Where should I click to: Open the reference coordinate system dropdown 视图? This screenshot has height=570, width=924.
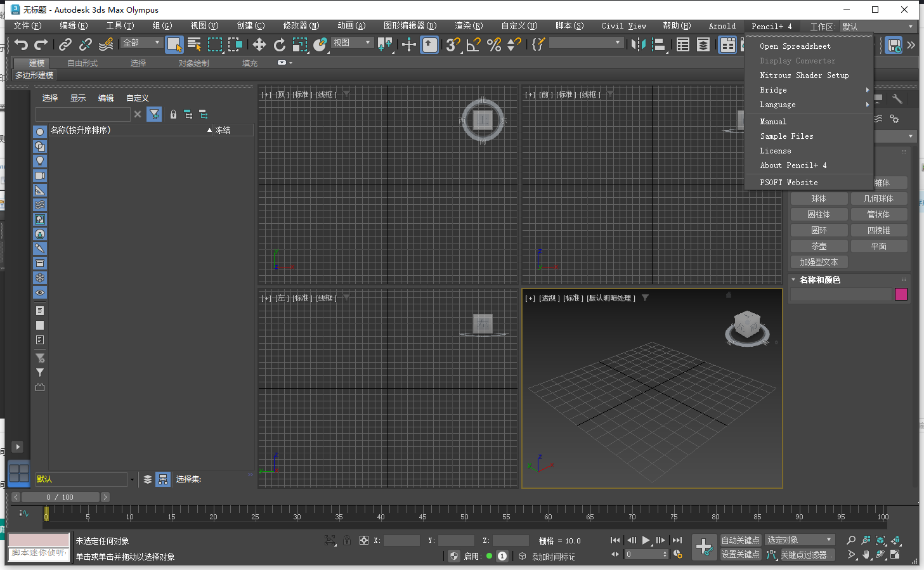352,42
